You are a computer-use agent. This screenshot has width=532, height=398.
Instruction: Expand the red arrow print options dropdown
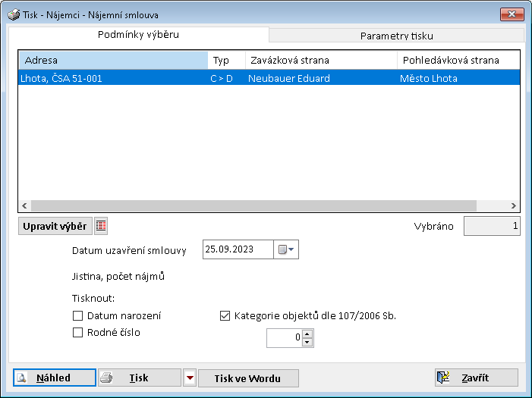pyautogui.click(x=190, y=378)
